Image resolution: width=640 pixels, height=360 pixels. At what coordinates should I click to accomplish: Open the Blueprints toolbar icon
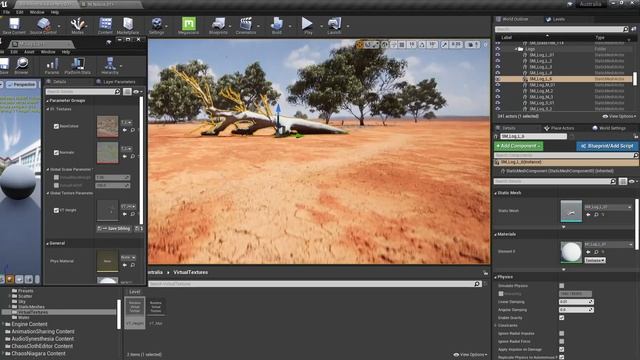218,25
